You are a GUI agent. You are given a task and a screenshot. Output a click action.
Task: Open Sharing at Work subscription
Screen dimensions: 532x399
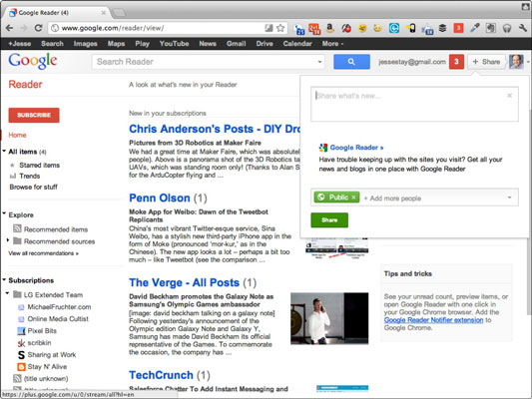tap(52, 354)
